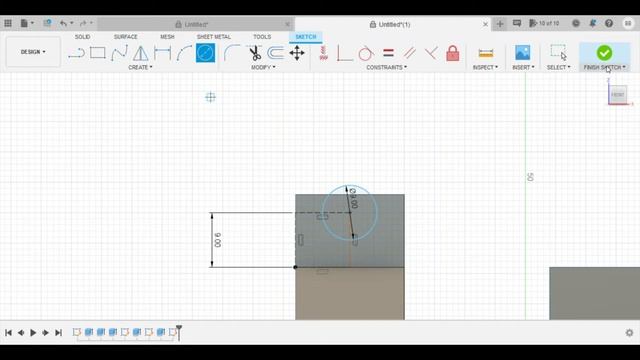Apply the Tangent constraint

pyautogui.click(x=366, y=53)
